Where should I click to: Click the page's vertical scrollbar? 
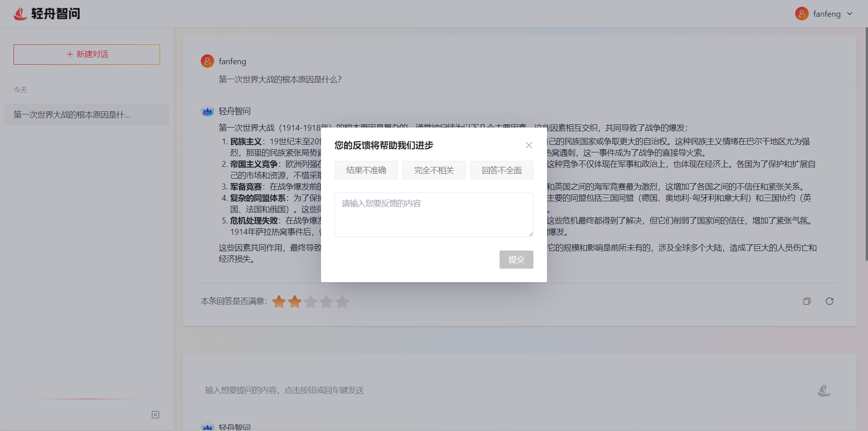point(866,144)
